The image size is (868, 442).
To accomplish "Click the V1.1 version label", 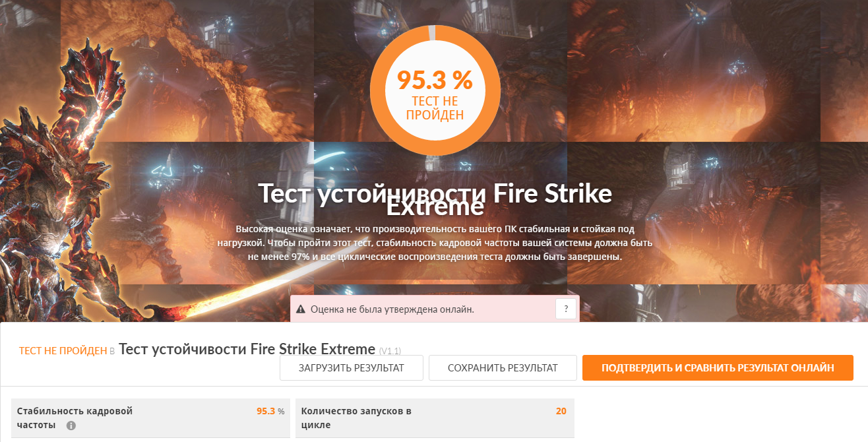I will [x=390, y=351].
